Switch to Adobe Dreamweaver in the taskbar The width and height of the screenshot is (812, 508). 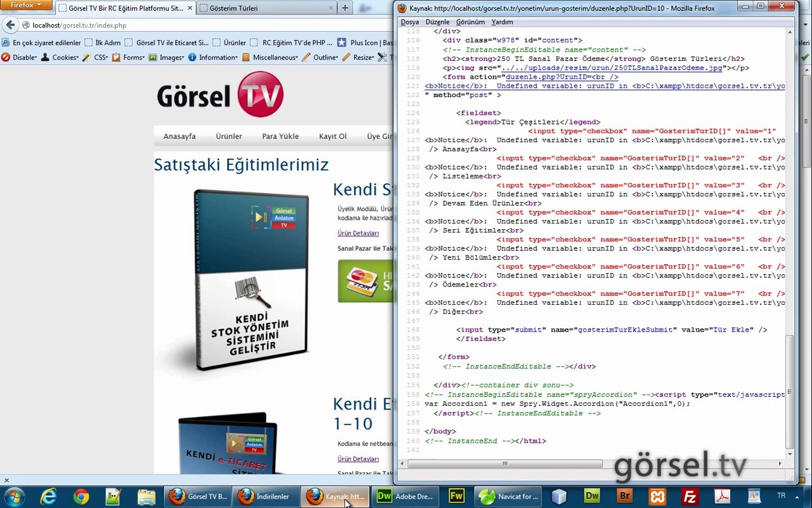point(404,496)
